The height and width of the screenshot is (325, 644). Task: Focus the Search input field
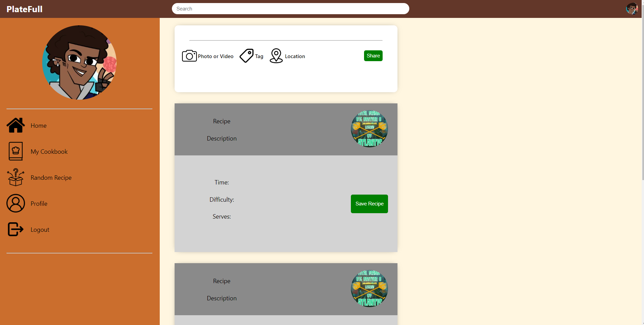(x=290, y=9)
